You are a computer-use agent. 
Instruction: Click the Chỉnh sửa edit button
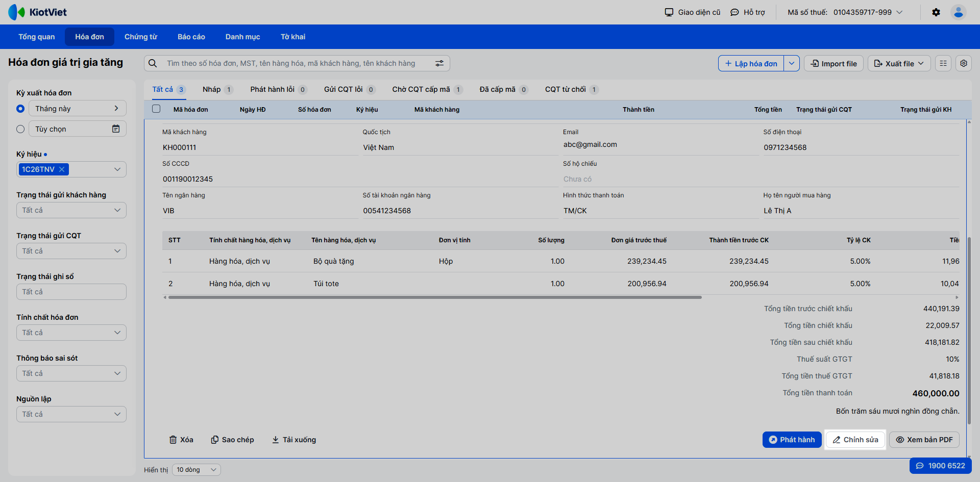pyautogui.click(x=855, y=440)
